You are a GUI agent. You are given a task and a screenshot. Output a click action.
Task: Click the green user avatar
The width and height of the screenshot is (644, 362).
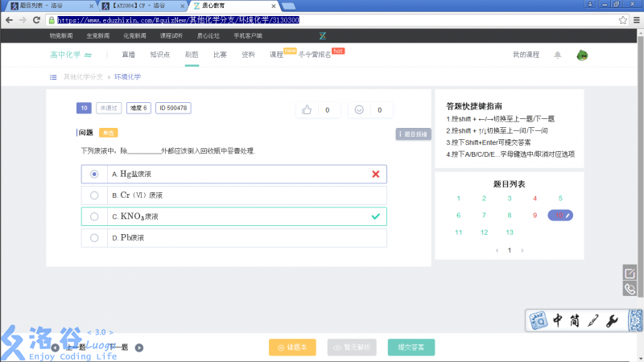(582, 55)
